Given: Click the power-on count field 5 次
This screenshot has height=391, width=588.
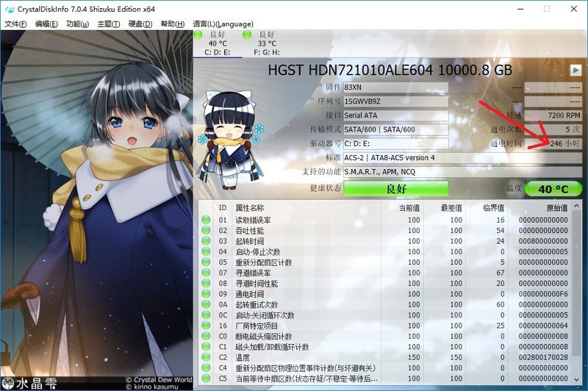Looking at the screenshot, I should coord(553,129).
